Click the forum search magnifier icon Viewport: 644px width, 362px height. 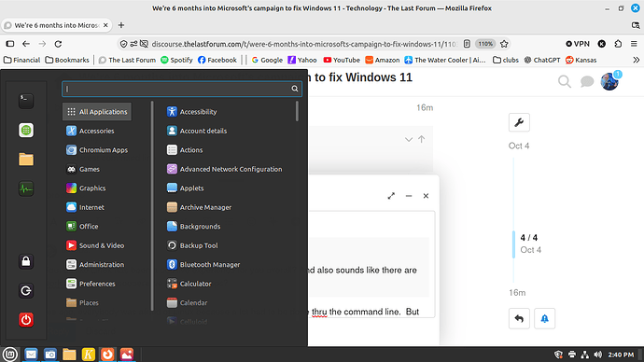565,82
